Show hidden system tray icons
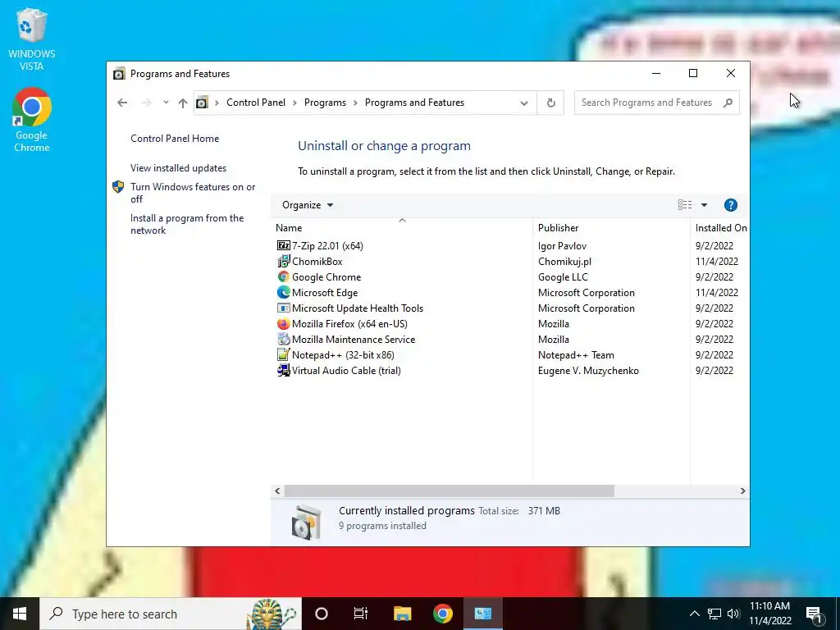 [x=694, y=614]
